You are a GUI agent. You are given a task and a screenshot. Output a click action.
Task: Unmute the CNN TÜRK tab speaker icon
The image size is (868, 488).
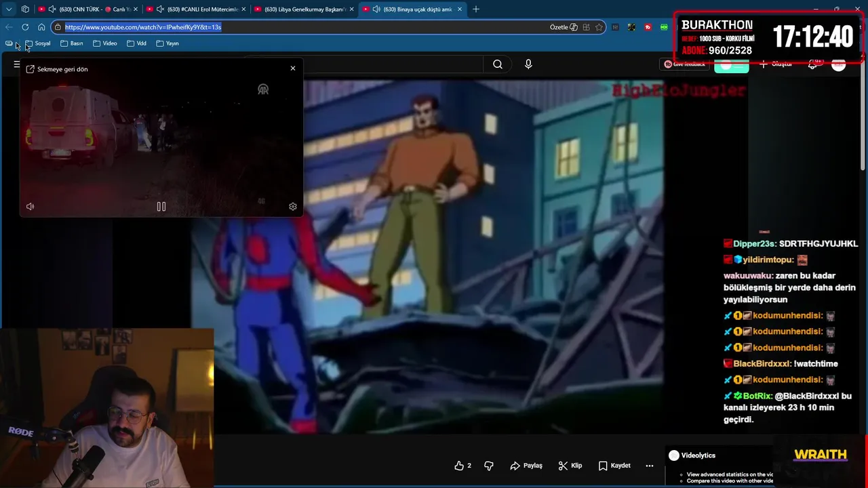click(52, 9)
